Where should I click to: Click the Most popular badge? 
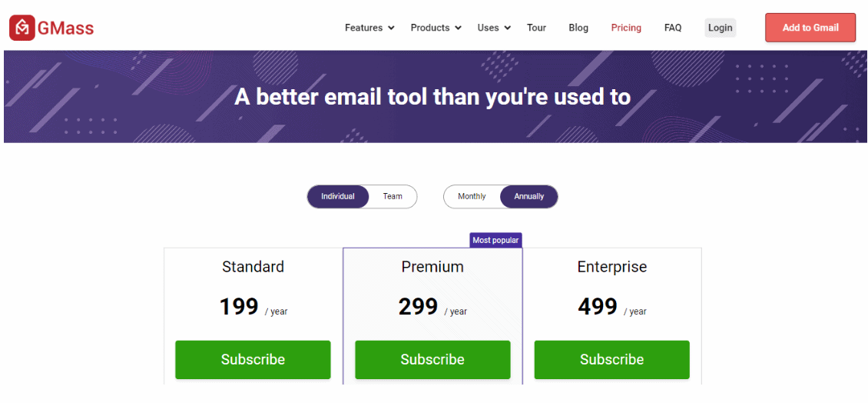495,240
